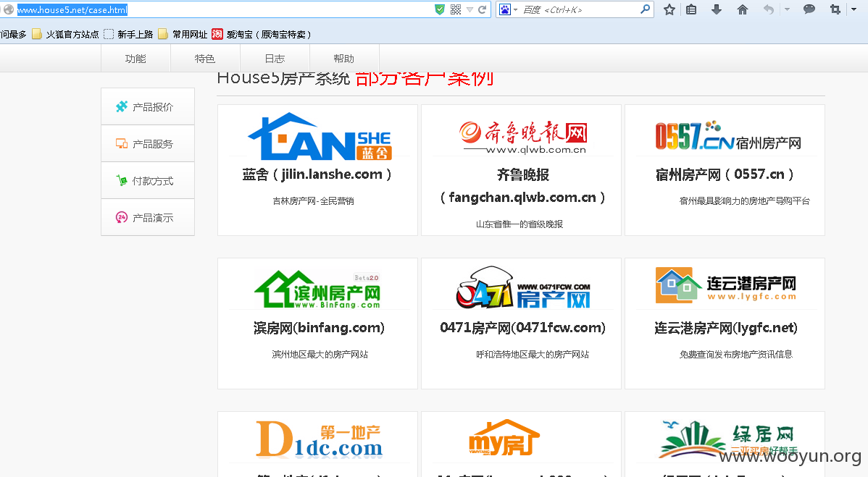Click the 宿州最具影响力的房地产导购平台 text

pyautogui.click(x=745, y=201)
